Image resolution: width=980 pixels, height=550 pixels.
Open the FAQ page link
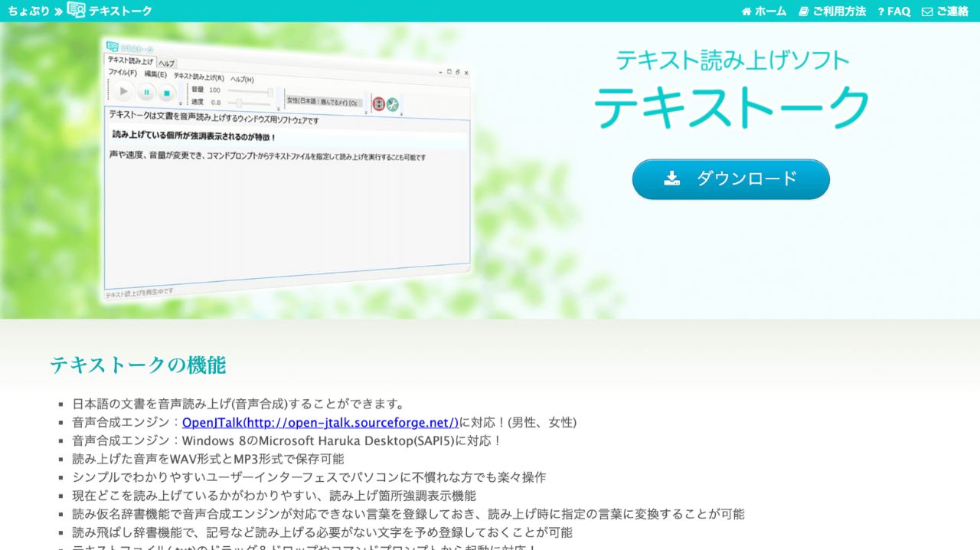coord(893,11)
